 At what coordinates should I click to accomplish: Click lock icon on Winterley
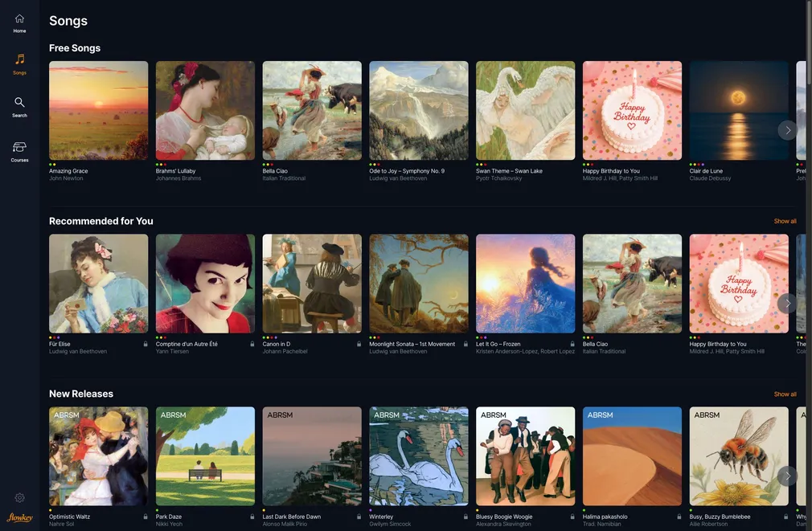pyautogui.click(x=465, y=517)
